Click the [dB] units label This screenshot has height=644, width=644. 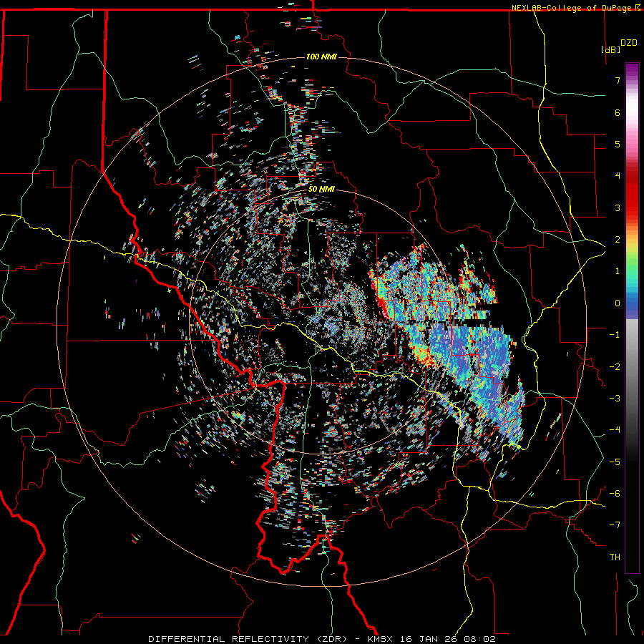click(611, 49)
